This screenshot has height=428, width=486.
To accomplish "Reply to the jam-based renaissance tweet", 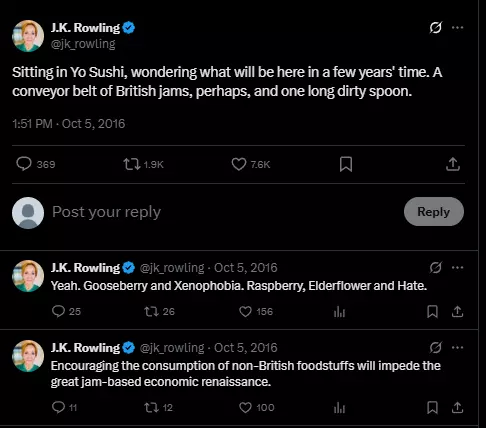I will pyautogui.click(x=58, y=407).
